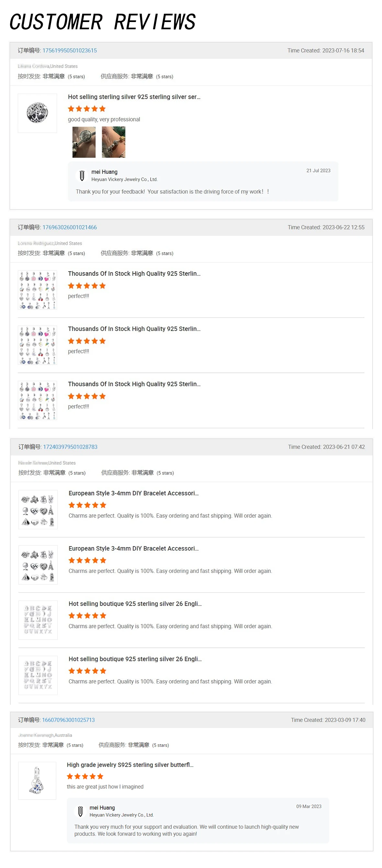Click the tree of life charm thumbnail
Screen dimensions: 382x868
[38, 113]
